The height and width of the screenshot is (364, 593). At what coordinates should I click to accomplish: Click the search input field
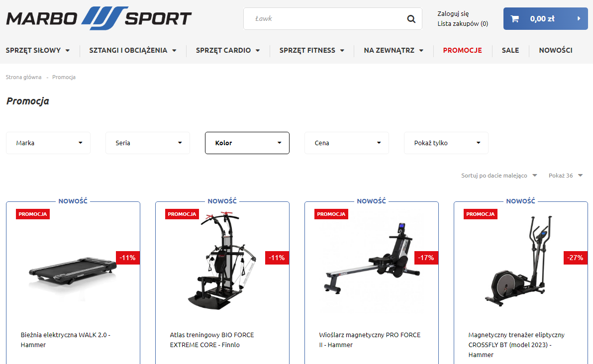pos(332,18)
